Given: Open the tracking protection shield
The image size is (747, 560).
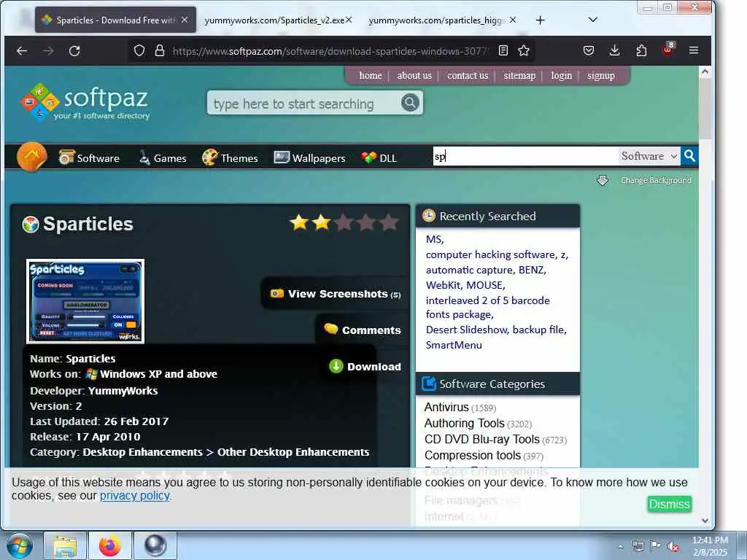Looking at the screenshot, I should [139, 50].
